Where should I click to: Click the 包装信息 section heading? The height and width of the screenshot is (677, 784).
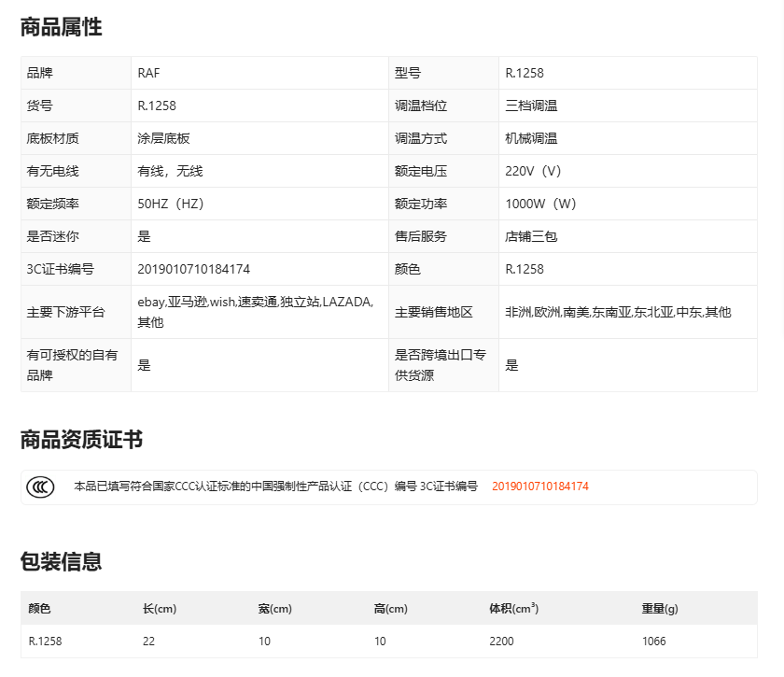point(62,561)
